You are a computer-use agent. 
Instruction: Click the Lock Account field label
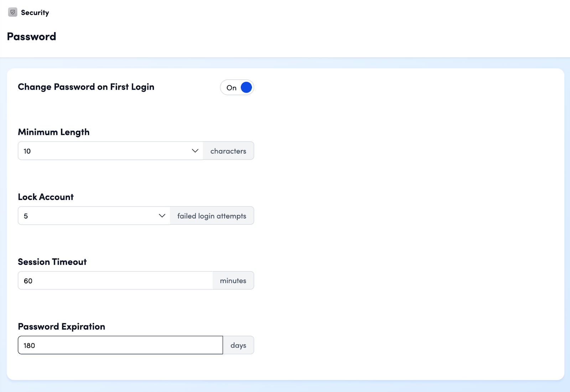pos(46,197)
